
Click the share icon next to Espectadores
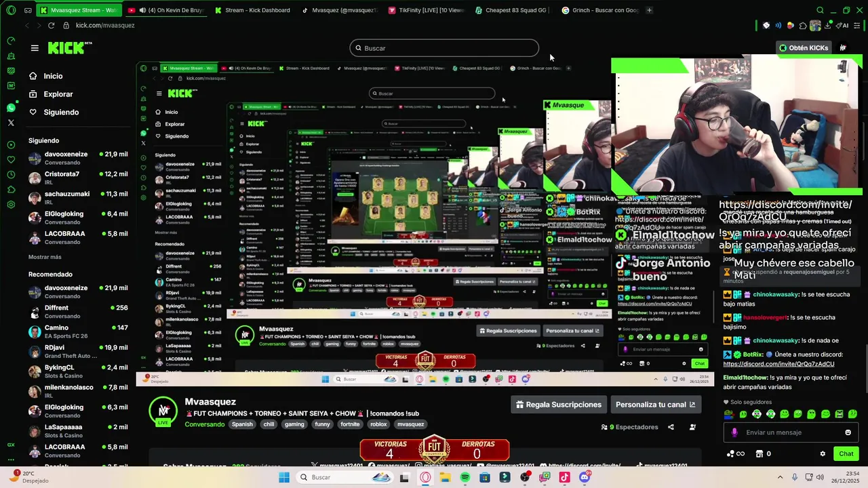coord(671,427)
